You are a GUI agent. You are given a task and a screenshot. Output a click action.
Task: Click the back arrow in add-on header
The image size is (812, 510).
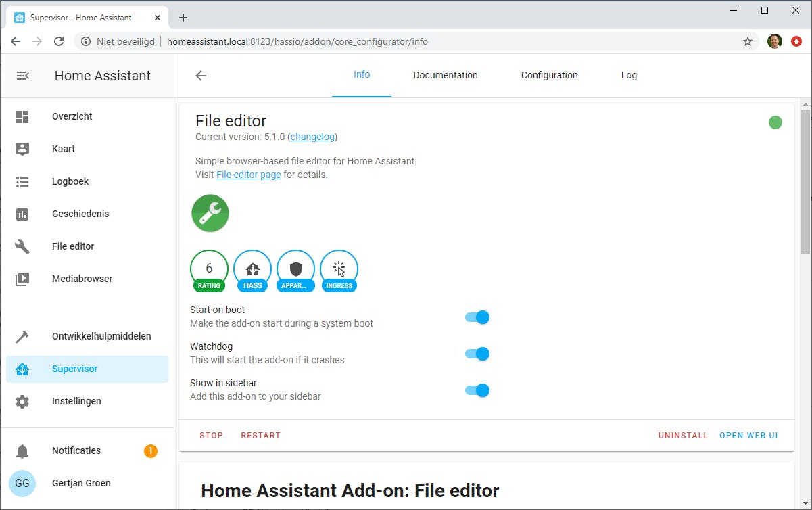201,76
